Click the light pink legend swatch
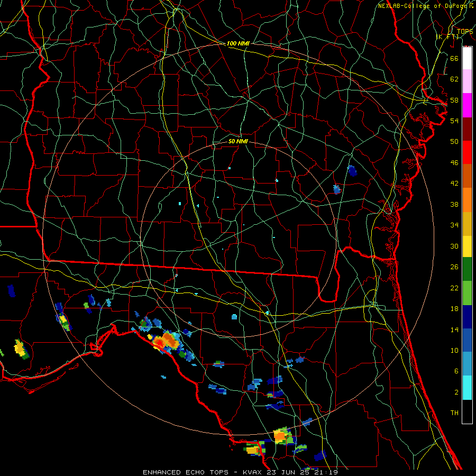The image size is (476, 476). pyautogui.click(x=467, y=81)
